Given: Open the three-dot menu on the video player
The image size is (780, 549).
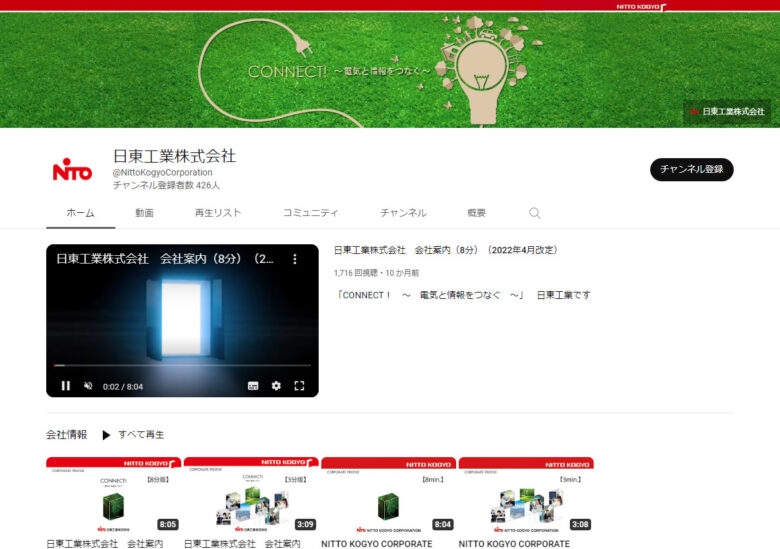Looking at the screenshot, I should (295, 259).
